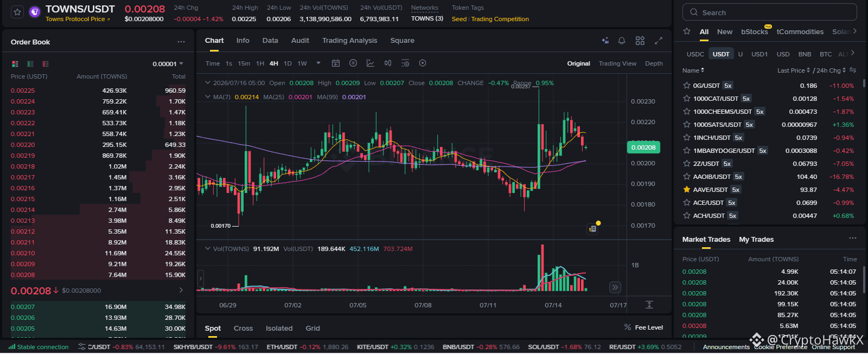
Task: Favorite 0G/USDT with its star
Action: pyautogui.click(x=687, y=86)
